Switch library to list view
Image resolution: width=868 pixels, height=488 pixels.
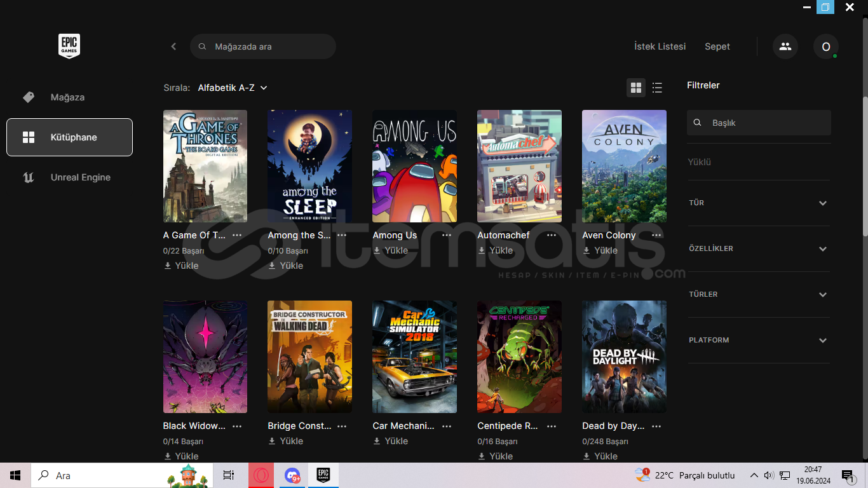point(657,88)
